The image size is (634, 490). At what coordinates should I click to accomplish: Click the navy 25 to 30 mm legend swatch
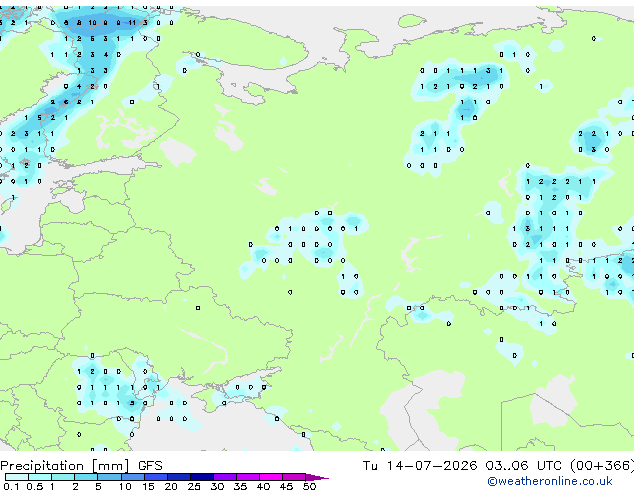click(x=202, y=477)
